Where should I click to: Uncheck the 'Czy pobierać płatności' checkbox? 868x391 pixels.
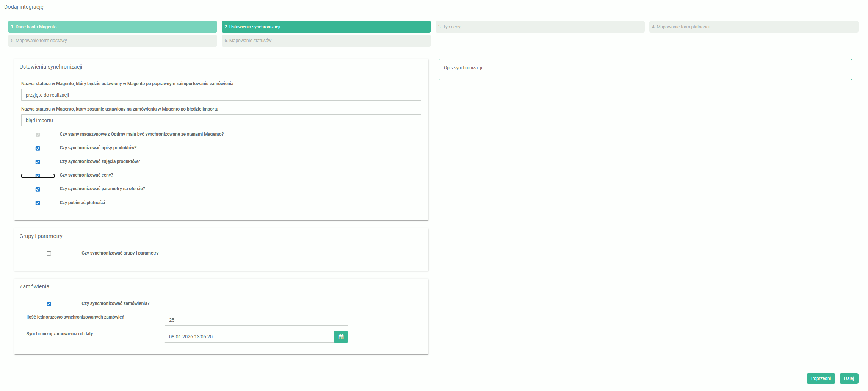click(38, 203)
